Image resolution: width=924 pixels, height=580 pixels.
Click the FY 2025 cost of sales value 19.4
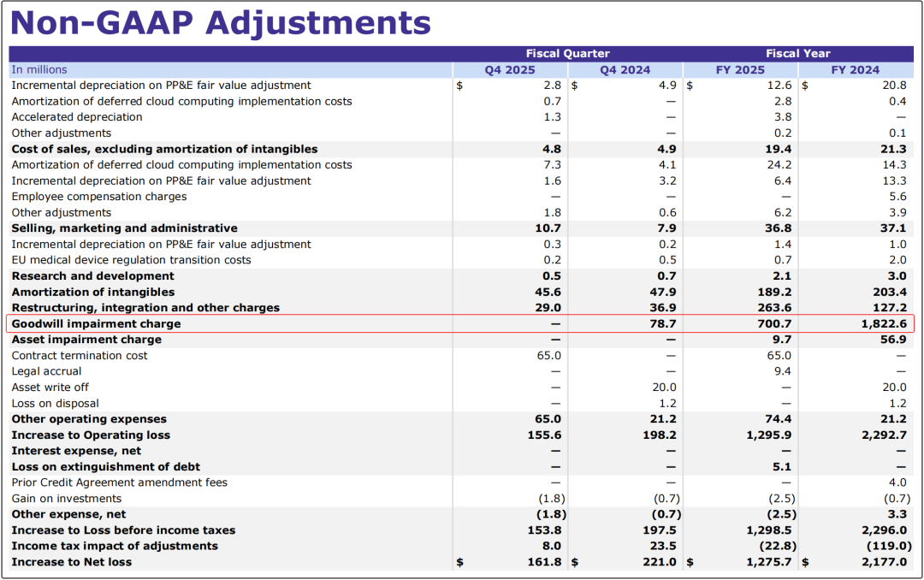point(779,149)
